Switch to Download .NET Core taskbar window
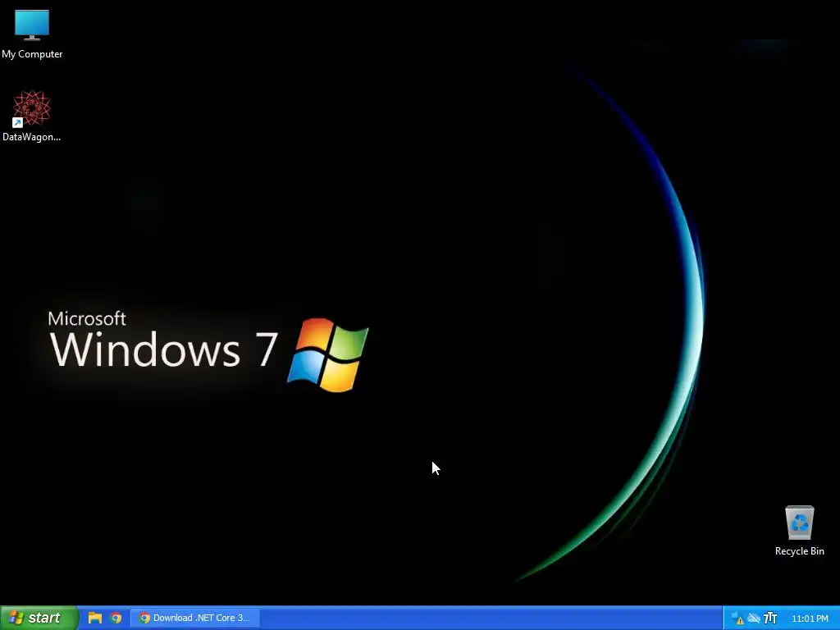 [x=195, y=618]
